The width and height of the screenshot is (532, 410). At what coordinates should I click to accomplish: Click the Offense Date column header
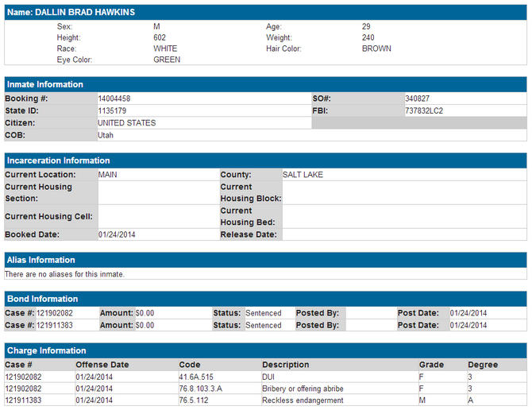102,365
